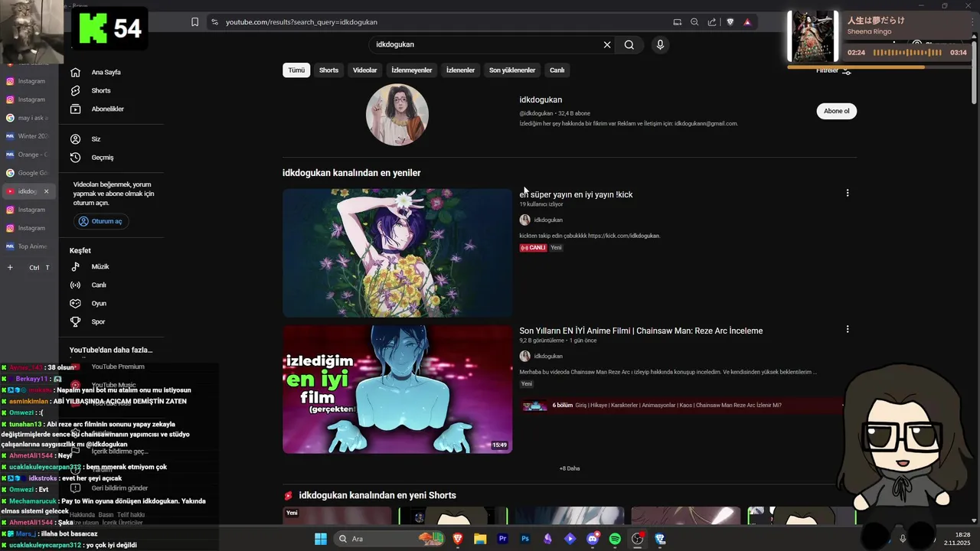Click inside the YouTube search field
The width and height of the screenshot is (980, 551).
coord(486,44)
